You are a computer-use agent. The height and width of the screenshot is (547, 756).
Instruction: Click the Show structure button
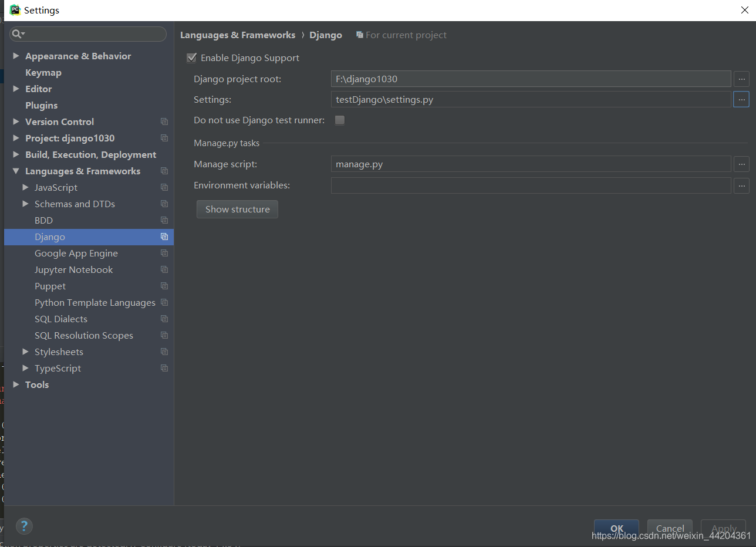[237, 209]
